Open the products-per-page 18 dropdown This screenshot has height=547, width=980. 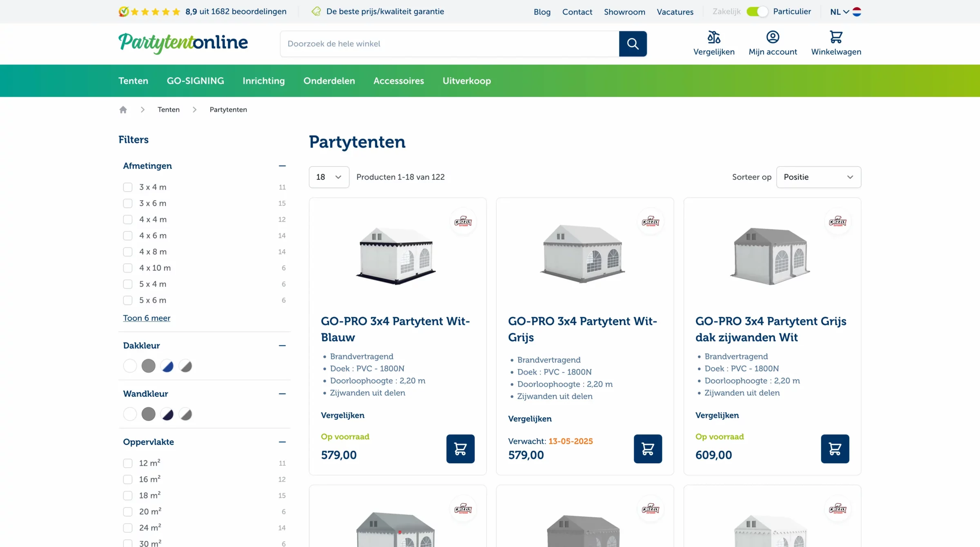329,177
